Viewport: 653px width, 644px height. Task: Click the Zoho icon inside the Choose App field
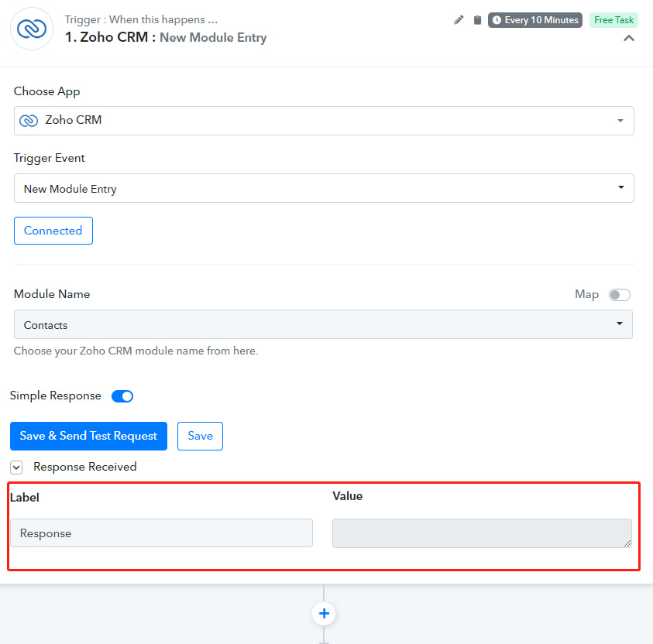29,121
